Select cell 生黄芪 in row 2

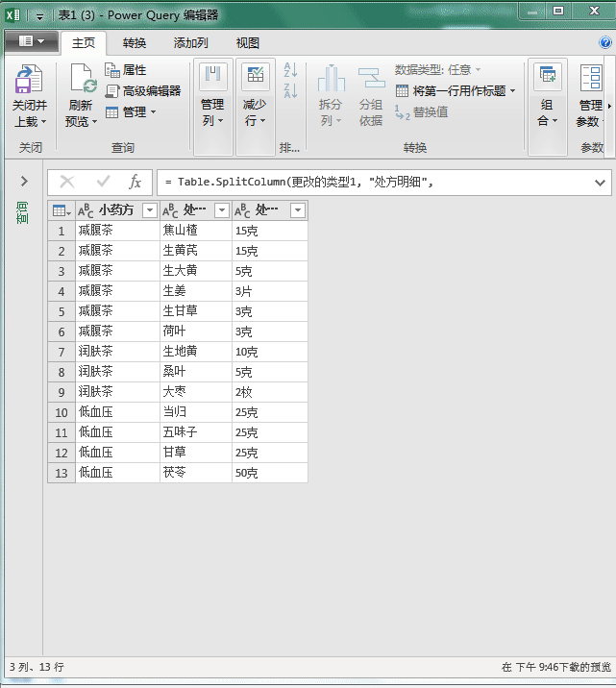196,251
